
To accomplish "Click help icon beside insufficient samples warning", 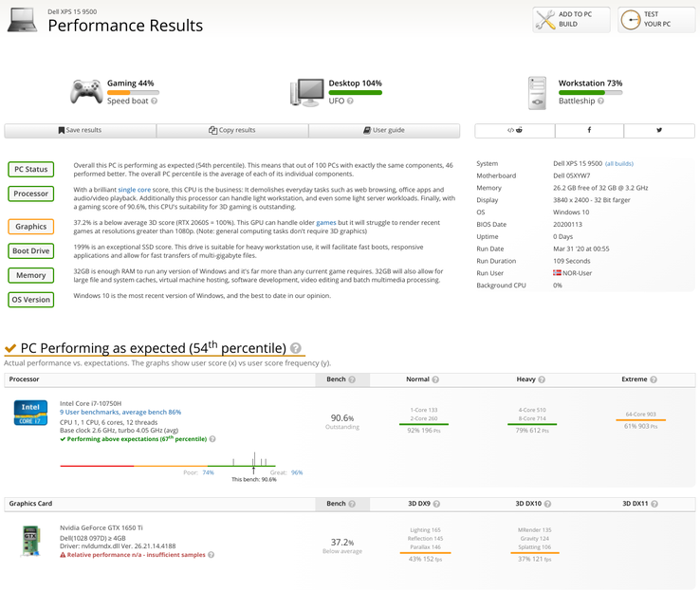I will click(212, 555).
